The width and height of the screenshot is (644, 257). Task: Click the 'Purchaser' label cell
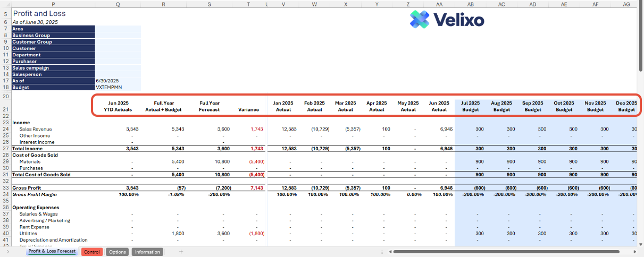[x=53, y=61]
